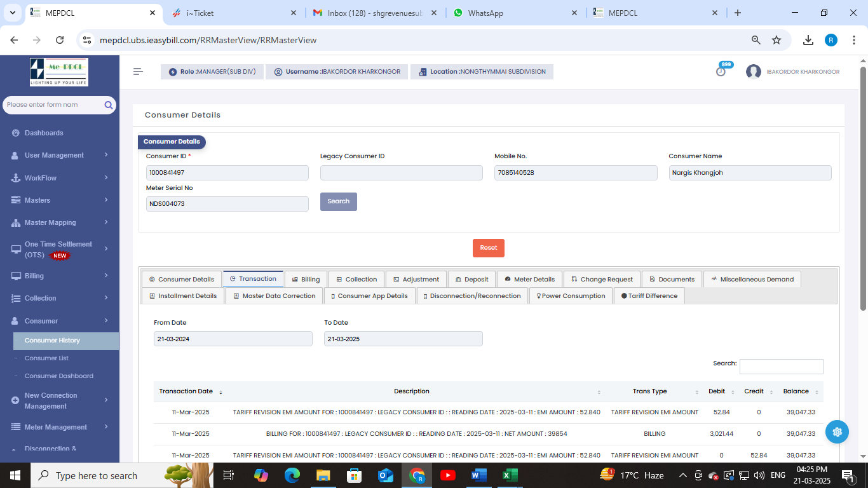Viewport: 868px width, 488px height.
Task: Click the user avatar of Ibakordor Kharkongor
Action: click(754, 72)
